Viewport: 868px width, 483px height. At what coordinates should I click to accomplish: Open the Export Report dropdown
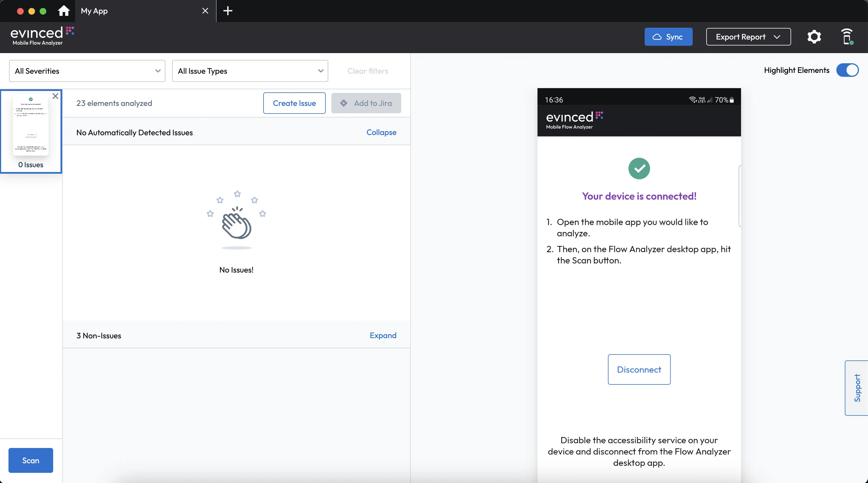click(x=748, y=37)
